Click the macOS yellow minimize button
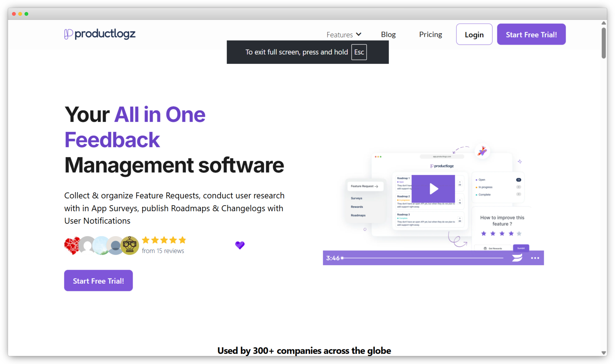 click(x=20, y=14)
